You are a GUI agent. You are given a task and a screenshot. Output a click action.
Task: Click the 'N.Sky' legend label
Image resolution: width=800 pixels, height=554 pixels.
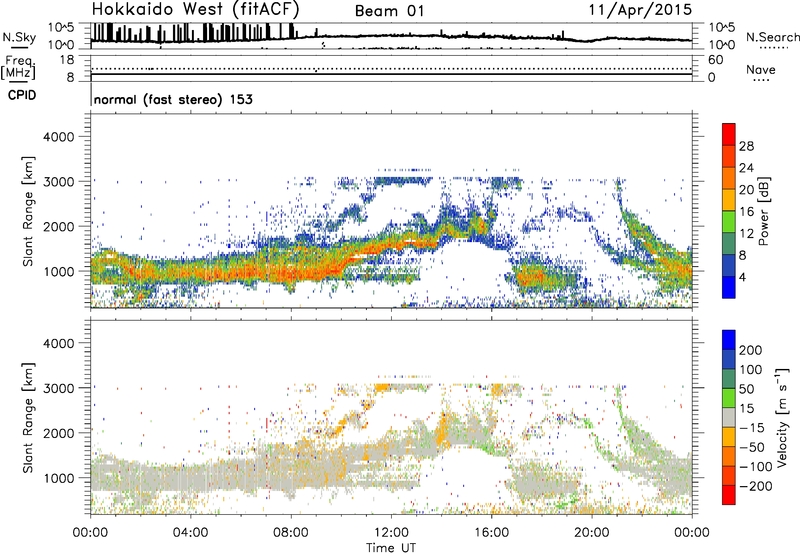[x=19, y=37]
